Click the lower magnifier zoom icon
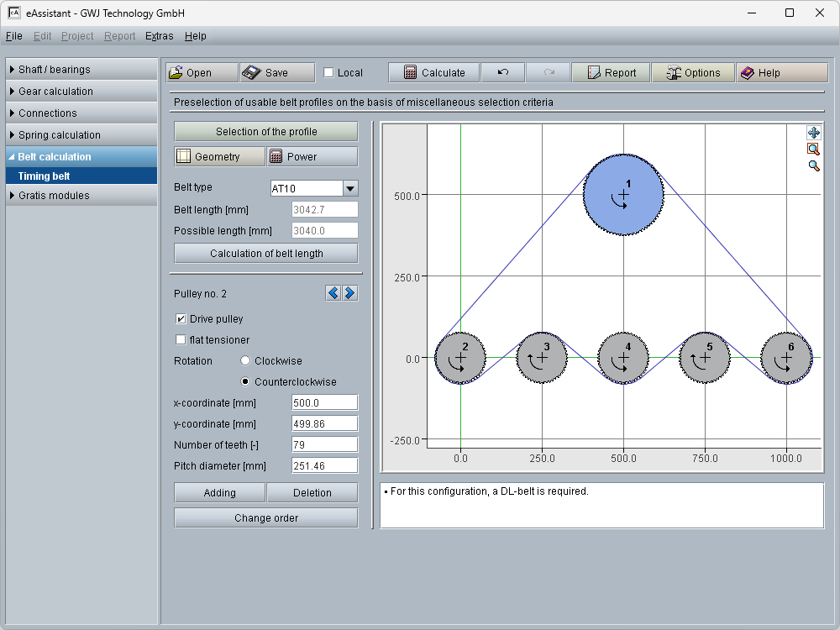The image size is (840, 630). pyautogui.click(x=813, y=165)
